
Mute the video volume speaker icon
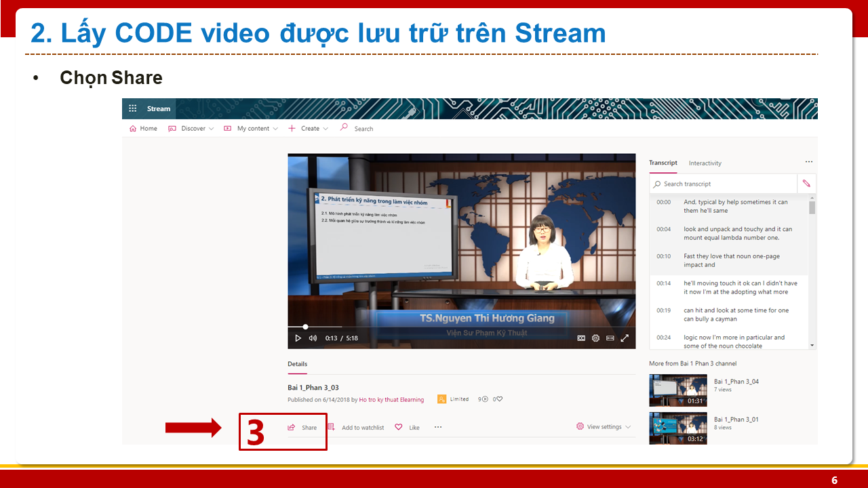313,338
